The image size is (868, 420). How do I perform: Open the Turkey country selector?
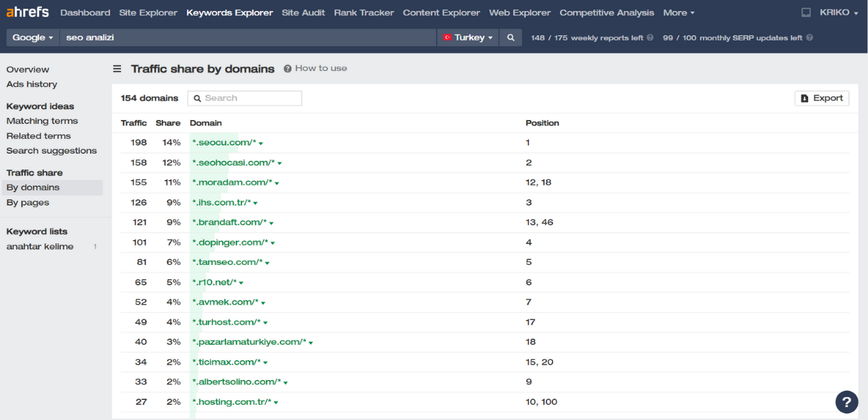[x=468, y=38]
